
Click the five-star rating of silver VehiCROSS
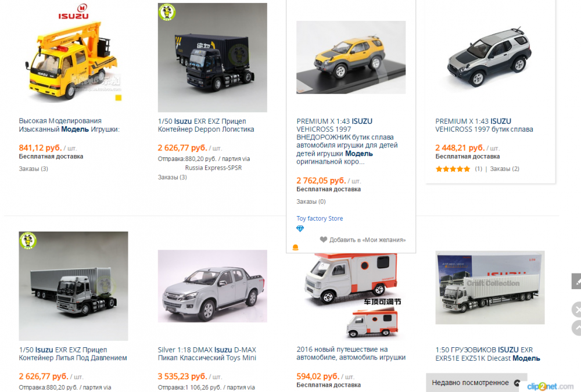[x=453, y=169]
